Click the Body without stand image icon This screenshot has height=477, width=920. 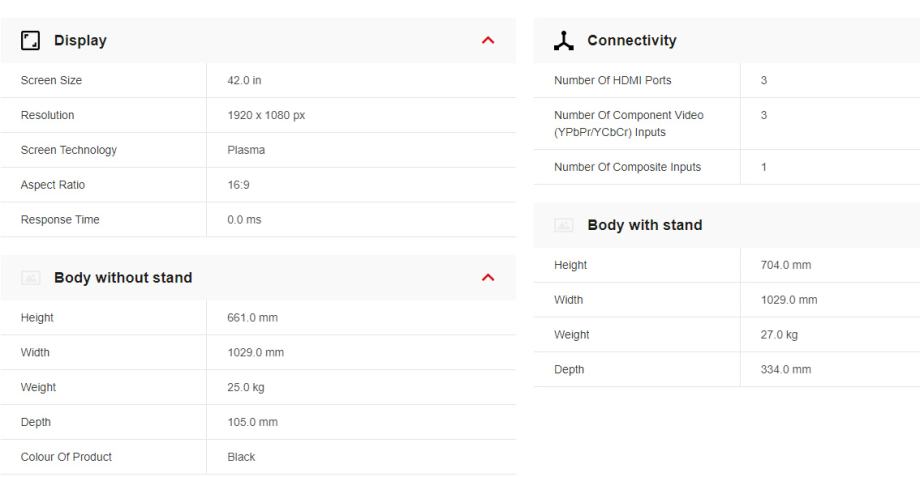click(x=30, y=278)
